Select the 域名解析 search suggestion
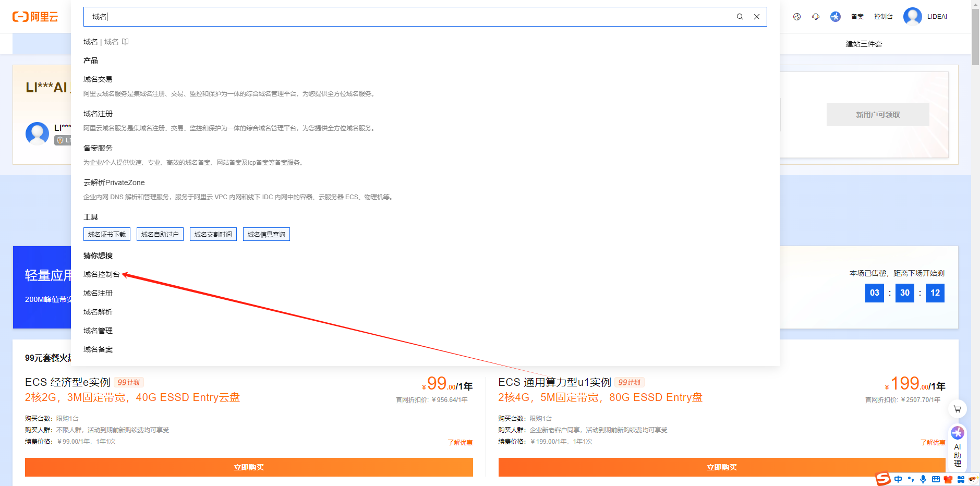Viewport: 980px width, 486px height. (98, 311)
